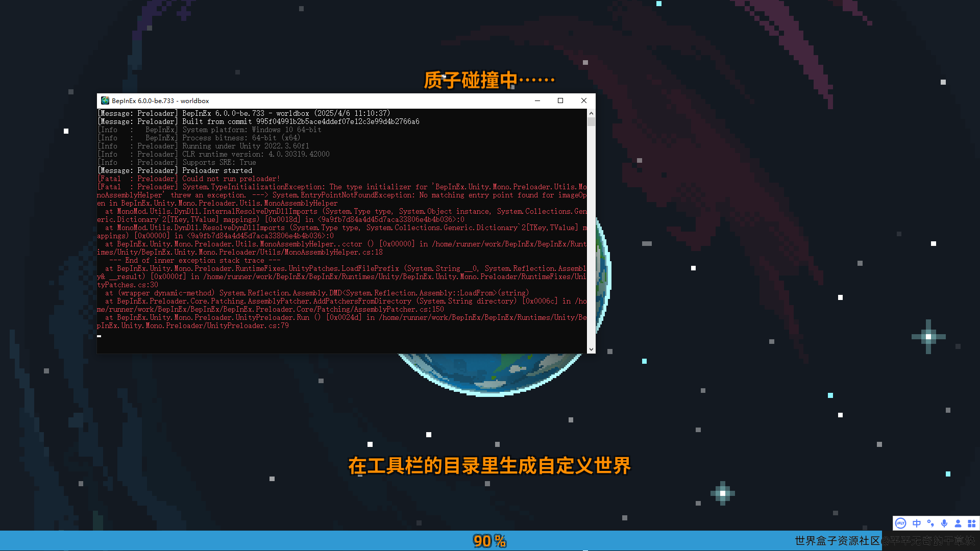The width and height of the screenshot is (980, 551).
Task: Click the BepInEx 6.0.0-be.733 title bar text
Action: tap(160, 101)
